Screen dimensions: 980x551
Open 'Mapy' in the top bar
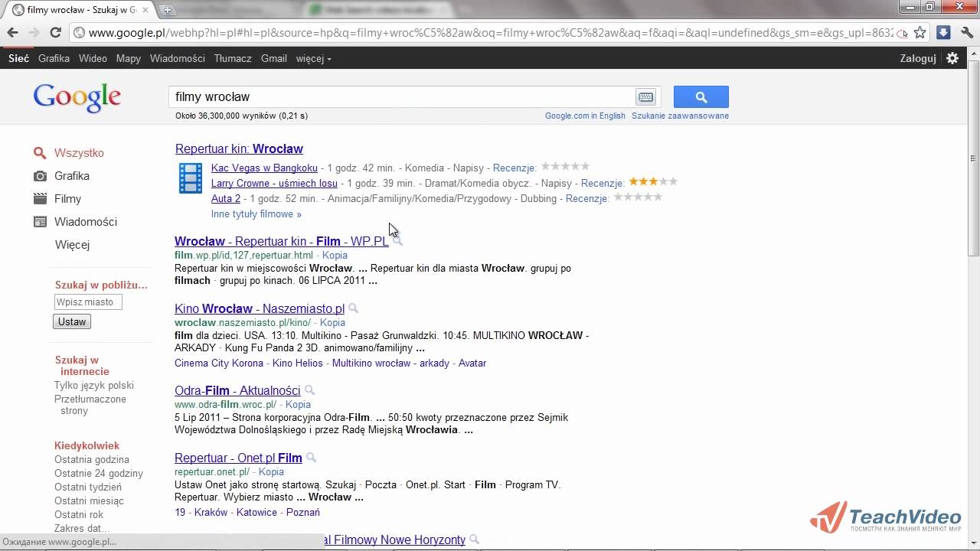[129, 58]
